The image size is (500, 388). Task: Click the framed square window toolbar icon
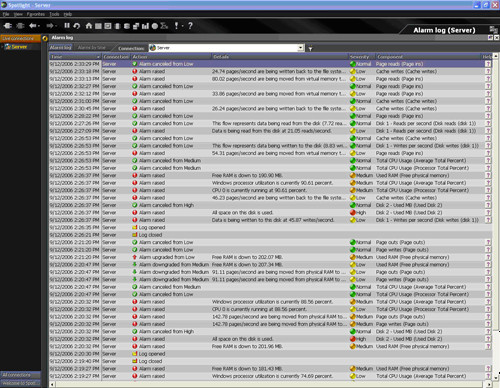(108, 26)
